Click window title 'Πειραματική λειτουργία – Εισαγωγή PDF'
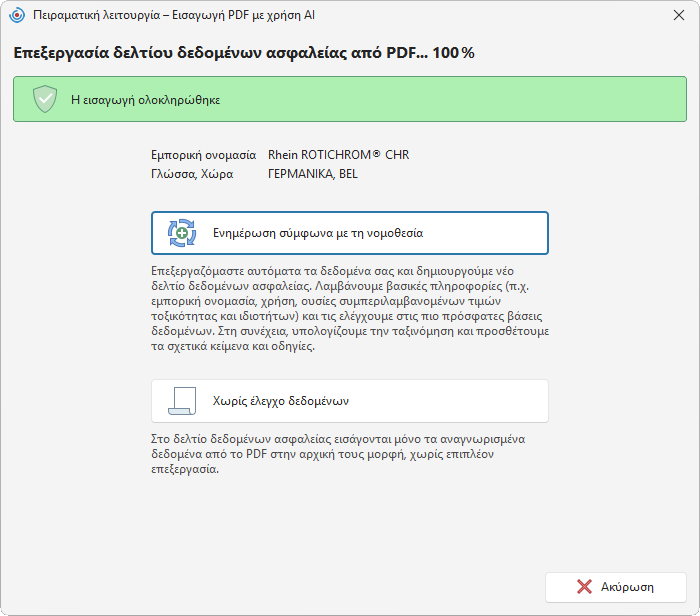 tap(174, 15)
